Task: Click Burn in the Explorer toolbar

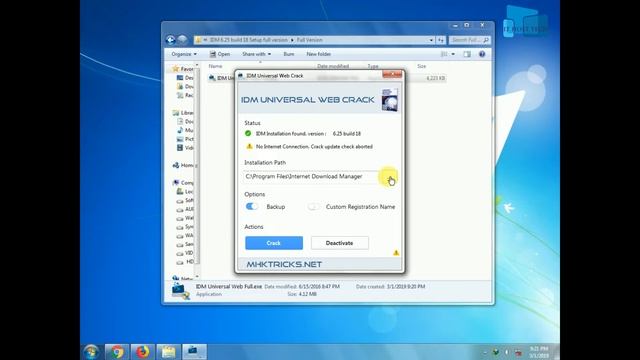Action: (x=289, y=54)
